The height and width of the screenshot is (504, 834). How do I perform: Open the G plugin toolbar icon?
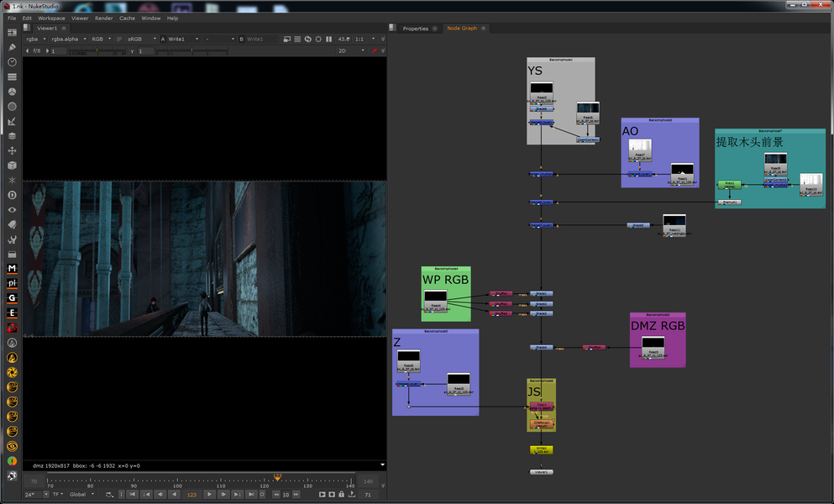point(12,298)
